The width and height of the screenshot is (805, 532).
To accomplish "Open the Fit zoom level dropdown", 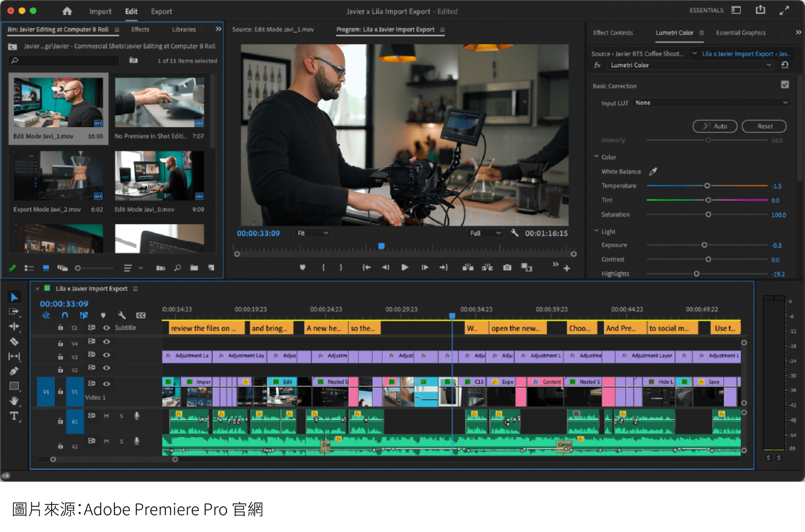I will (x=313, y=233).
